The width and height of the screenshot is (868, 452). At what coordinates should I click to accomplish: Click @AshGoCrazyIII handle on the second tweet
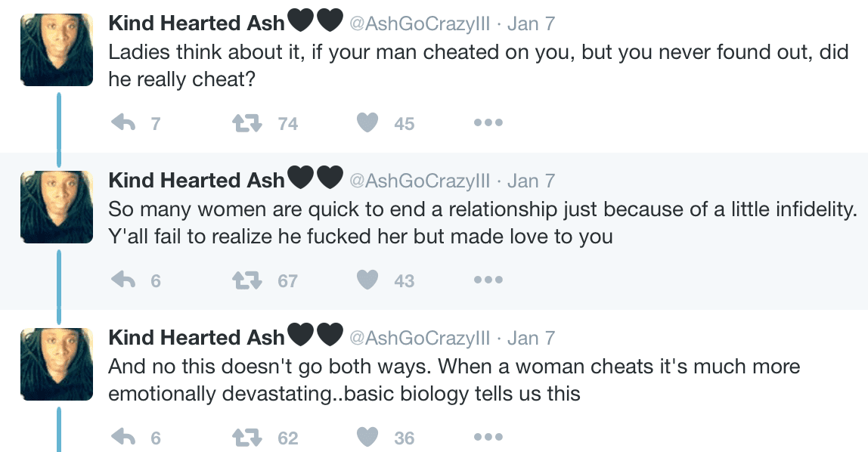pos(418,181)
